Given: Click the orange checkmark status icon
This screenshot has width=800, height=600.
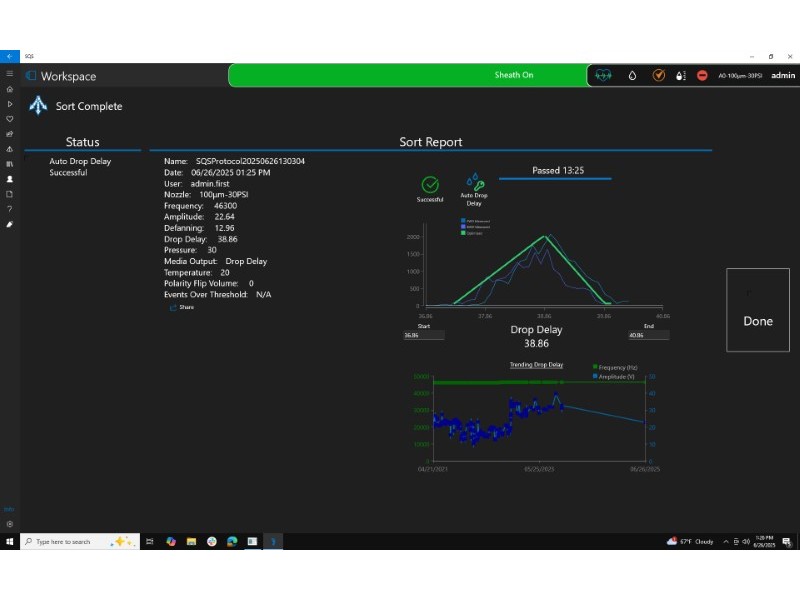Looking at the screenshot, I should click(x=658, y=75).
